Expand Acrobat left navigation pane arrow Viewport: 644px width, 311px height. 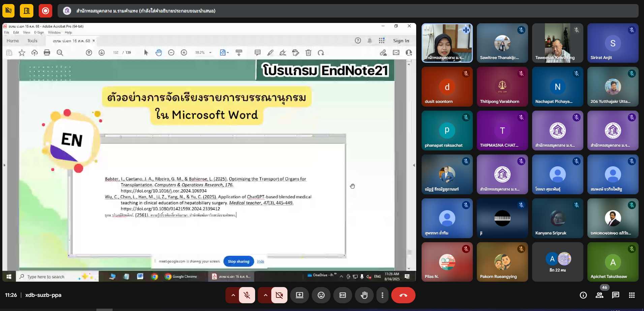coord(4,165)
